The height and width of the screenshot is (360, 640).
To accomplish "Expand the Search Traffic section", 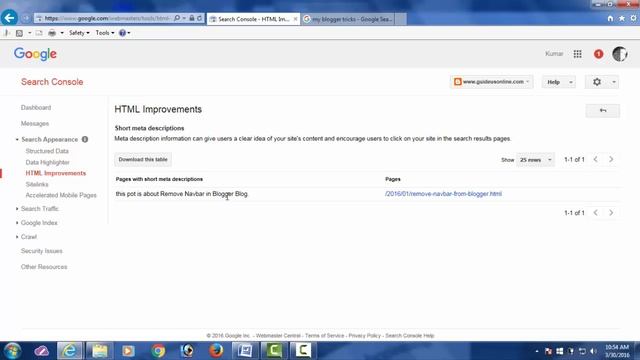I will (x=40, y=209).
